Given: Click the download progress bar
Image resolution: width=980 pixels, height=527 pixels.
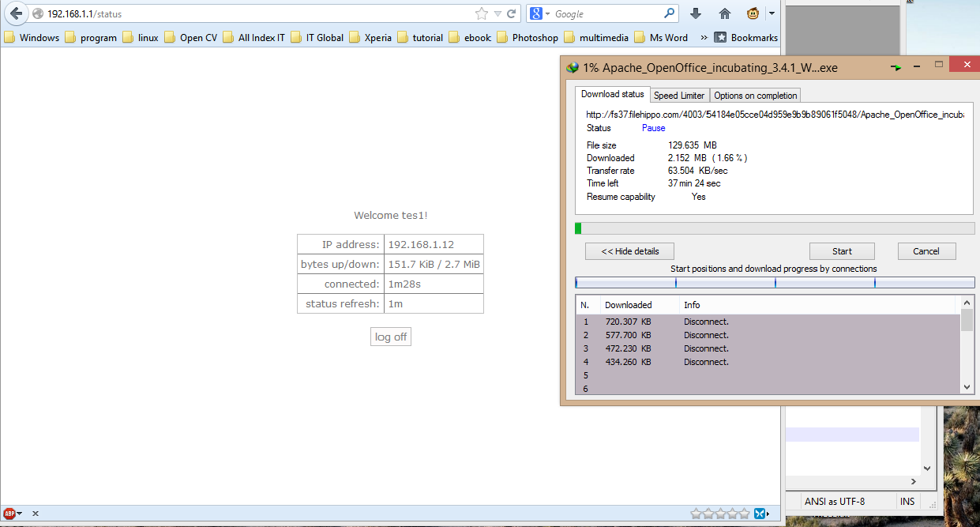Looking at the screenshot, I should point(775,228).
